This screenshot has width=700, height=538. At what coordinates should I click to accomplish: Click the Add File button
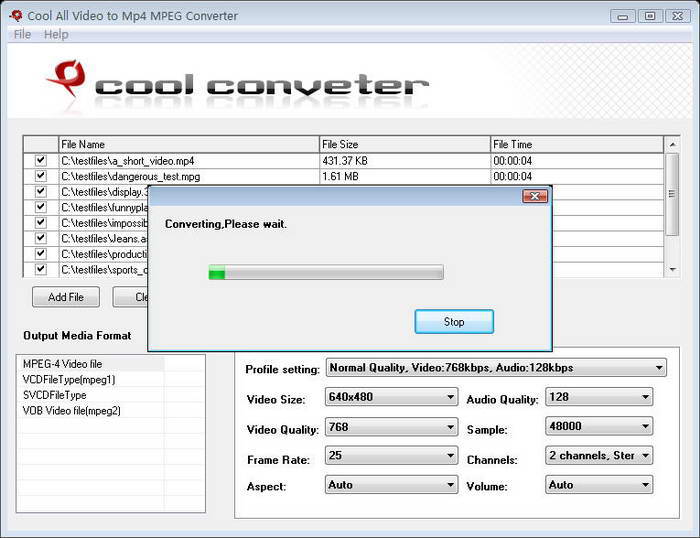pyautogui.click(x=66, y=297)
